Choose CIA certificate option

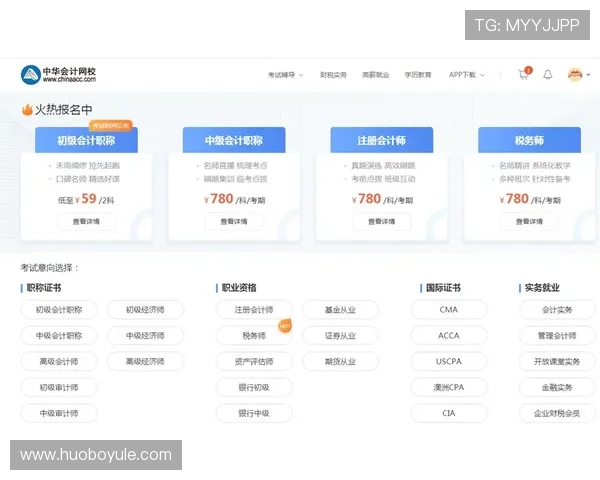[x=449, y=413]
